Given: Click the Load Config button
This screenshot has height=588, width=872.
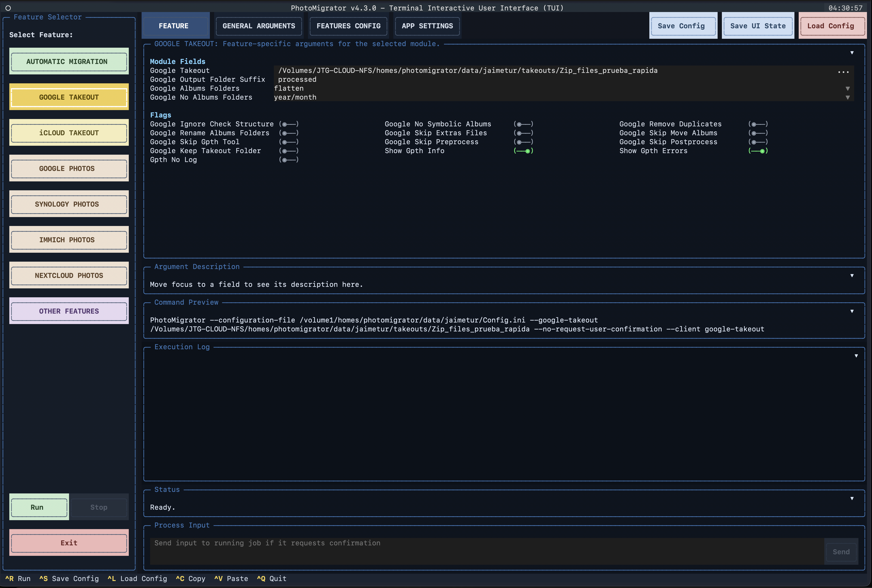Looking at the screenshot, I should (x=832, y=26).
